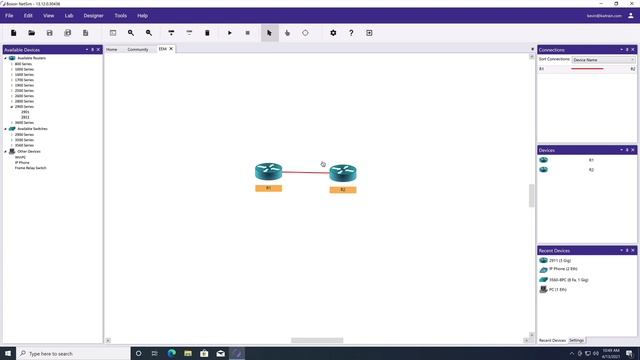The image size is (640, 360).
Task: Collapse the Available Switches tree node
Action: point(6,129)
